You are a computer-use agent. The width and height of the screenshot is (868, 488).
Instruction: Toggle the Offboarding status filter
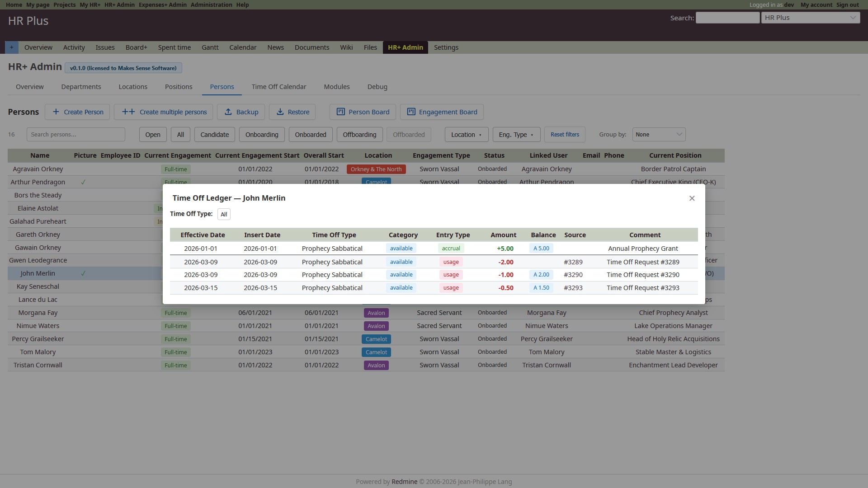pos(359,135)
